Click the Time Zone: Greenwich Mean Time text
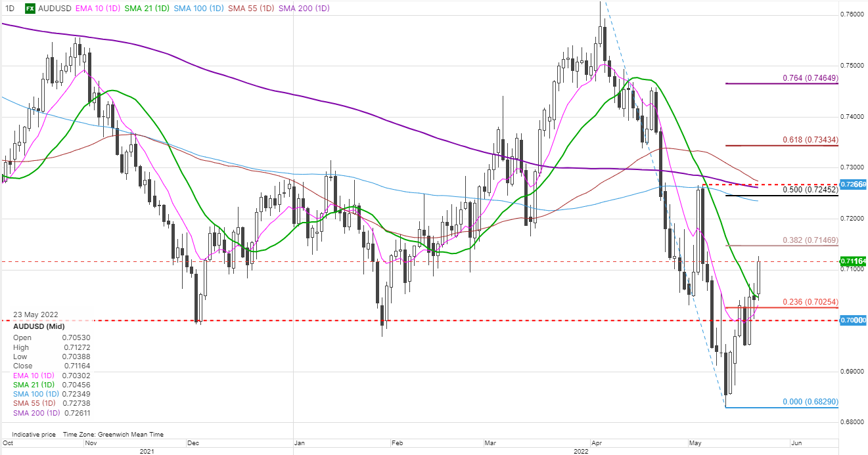 pos(113,435)
